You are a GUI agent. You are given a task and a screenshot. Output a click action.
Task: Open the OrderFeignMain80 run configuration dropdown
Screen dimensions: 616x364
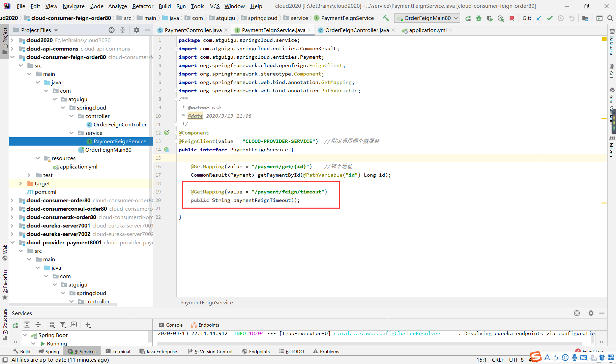[x=427, y=18]
